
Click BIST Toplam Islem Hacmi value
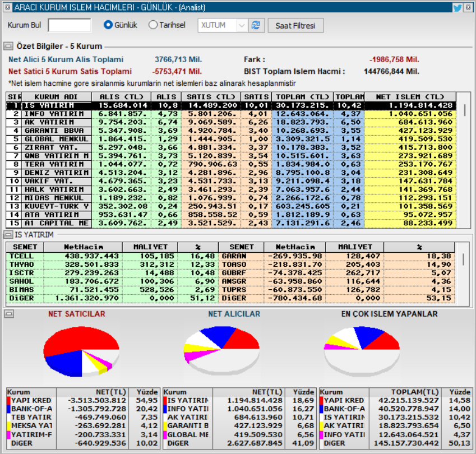391,72
